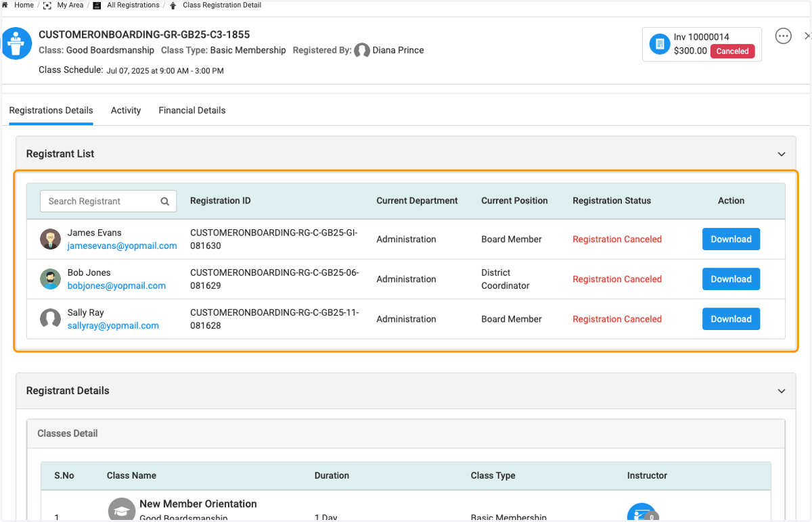Click registration ID ending 081630
The height and width of the screenshot is (522, 812).
[x=274, y=239]
